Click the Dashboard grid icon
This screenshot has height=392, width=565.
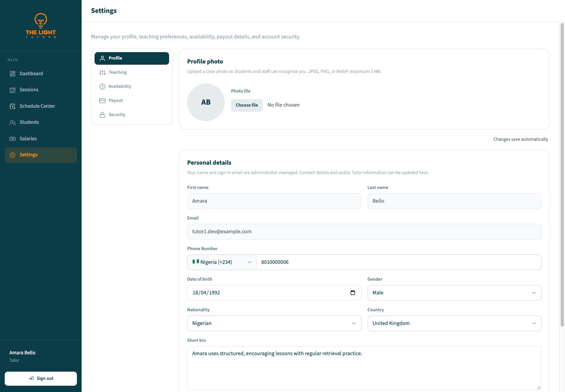pyautogui.click(x=13, y=74)
